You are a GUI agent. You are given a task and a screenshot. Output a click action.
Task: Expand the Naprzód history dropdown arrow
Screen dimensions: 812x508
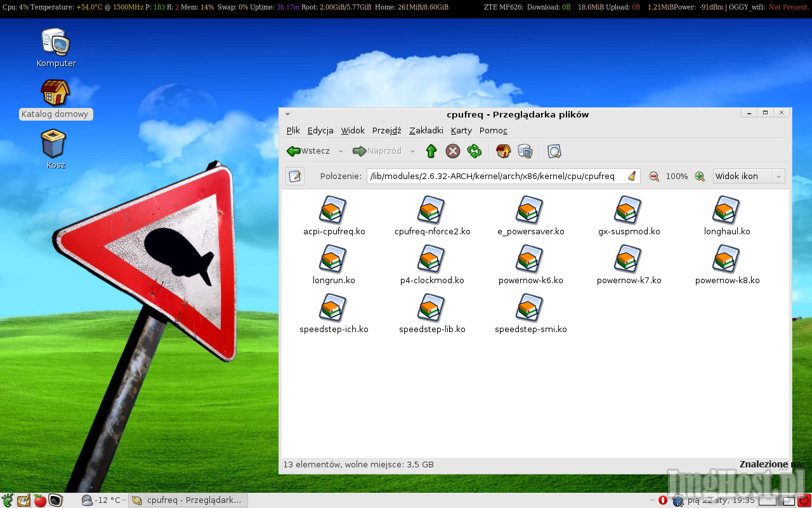click(412, 151)
